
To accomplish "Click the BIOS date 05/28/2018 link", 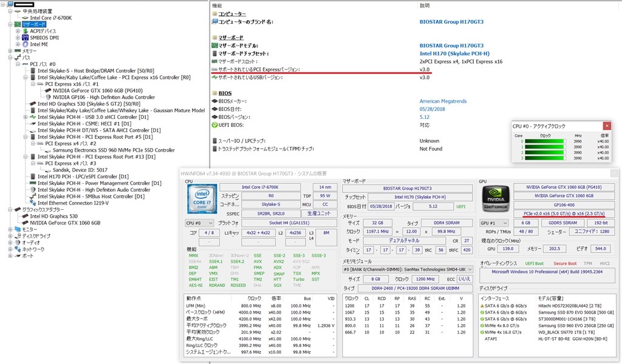I will 432,109.
